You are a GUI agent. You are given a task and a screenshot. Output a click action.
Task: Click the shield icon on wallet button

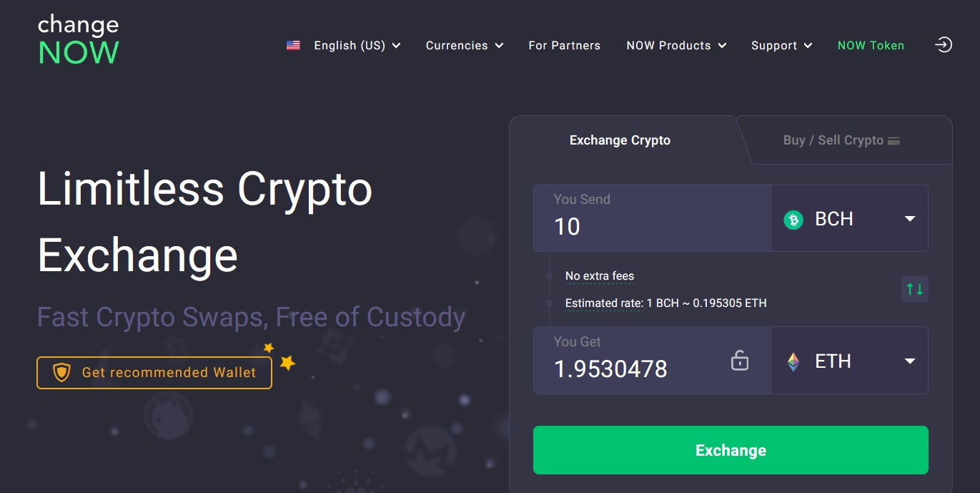click(x=62, y=372)
